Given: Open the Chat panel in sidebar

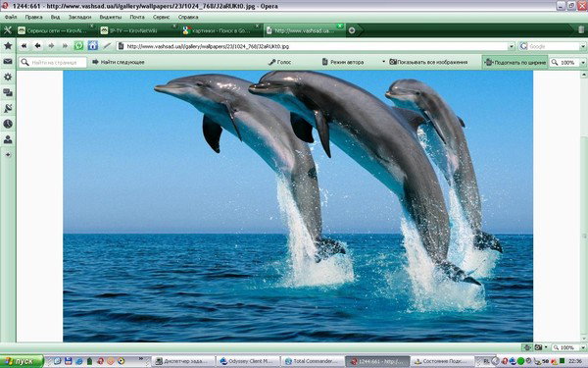Looking at the screenshot, I should click(x=8, y=93).
